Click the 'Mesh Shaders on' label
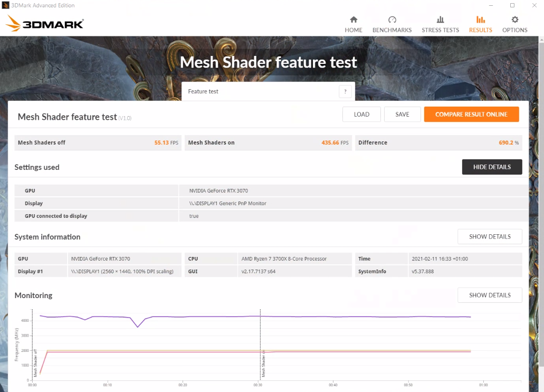The width and height of the screenshot is (544, 392). coord(211,142)
